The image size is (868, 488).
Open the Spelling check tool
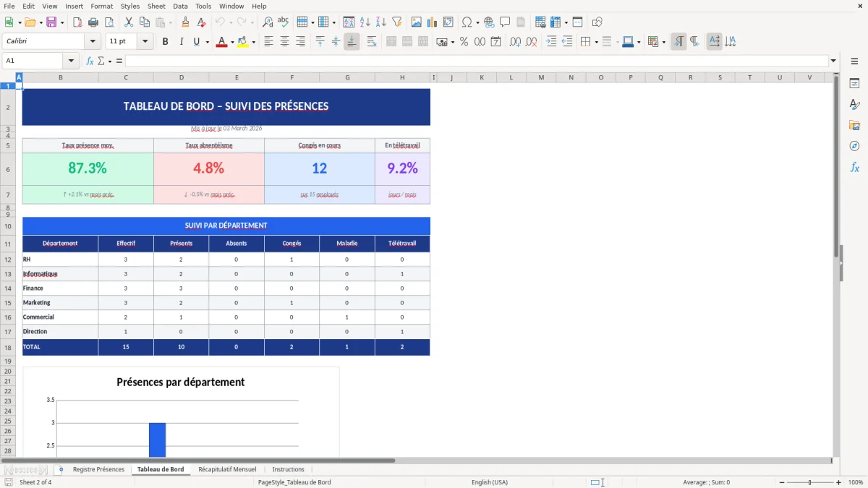pyautogui.click(x=284, y=21)
